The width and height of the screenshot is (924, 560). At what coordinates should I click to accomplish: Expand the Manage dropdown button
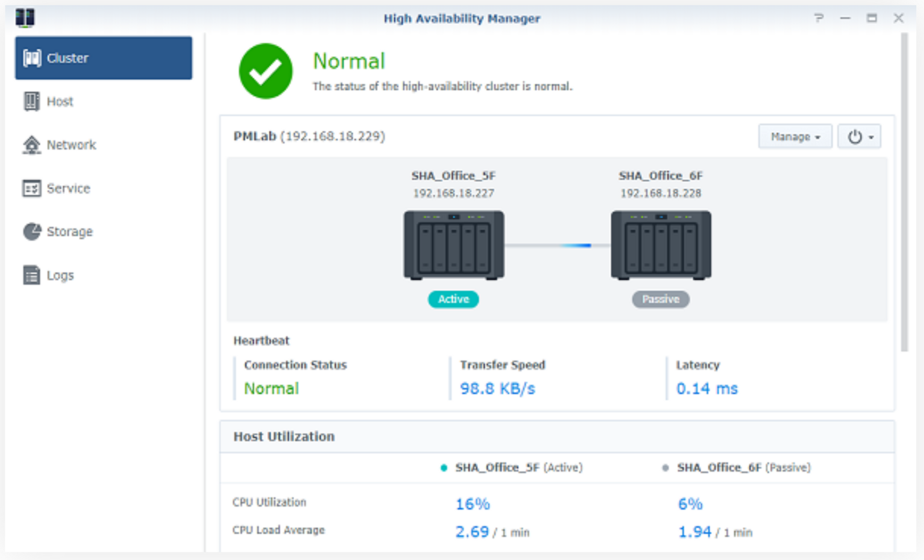coord(795,137)
